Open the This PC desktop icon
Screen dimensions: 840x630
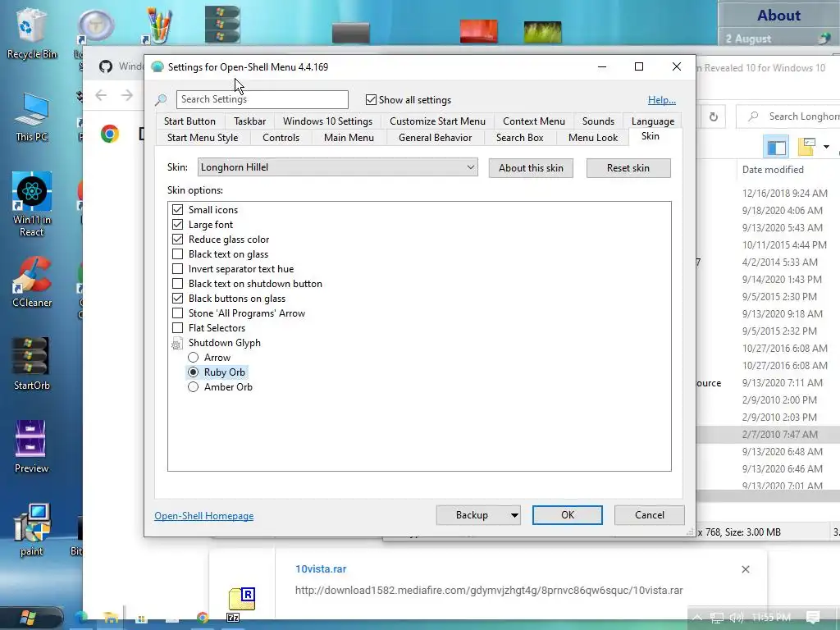(x=32, y=116)
